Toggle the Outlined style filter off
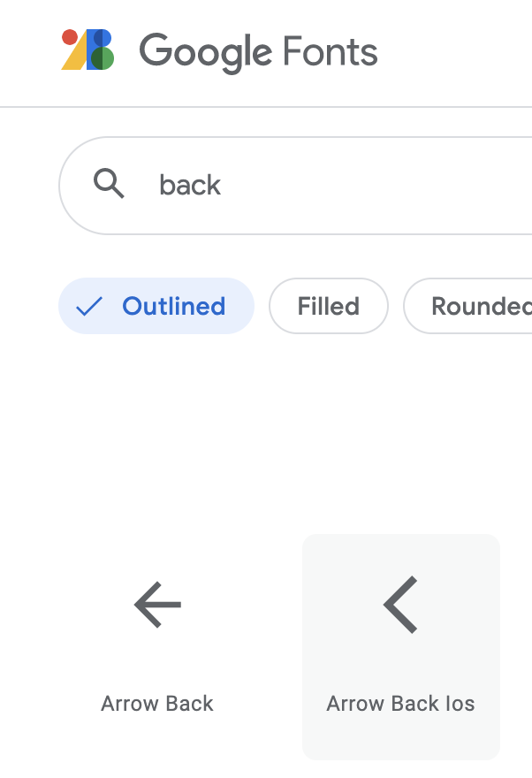 coord(156,306)
